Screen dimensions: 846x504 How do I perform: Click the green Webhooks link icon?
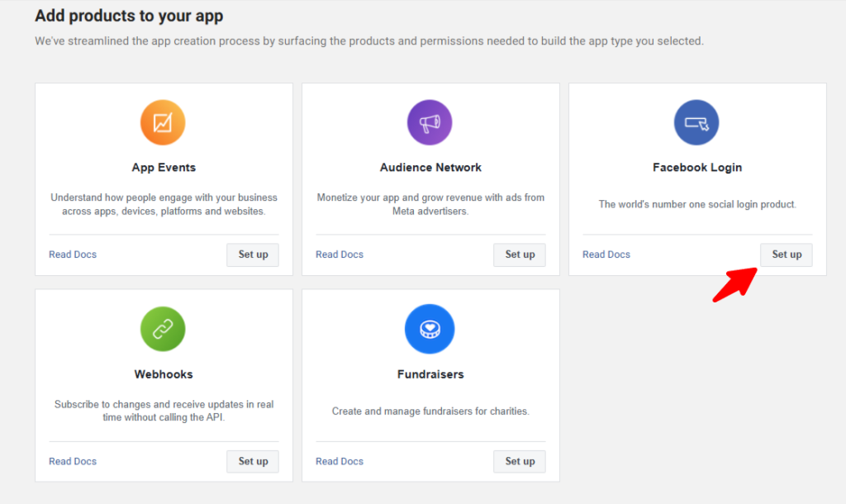[163, 329]
